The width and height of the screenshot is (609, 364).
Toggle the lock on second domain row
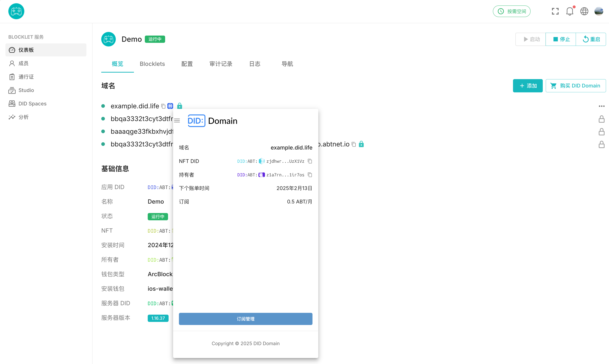pyautogui.click(x=601, y=119)
